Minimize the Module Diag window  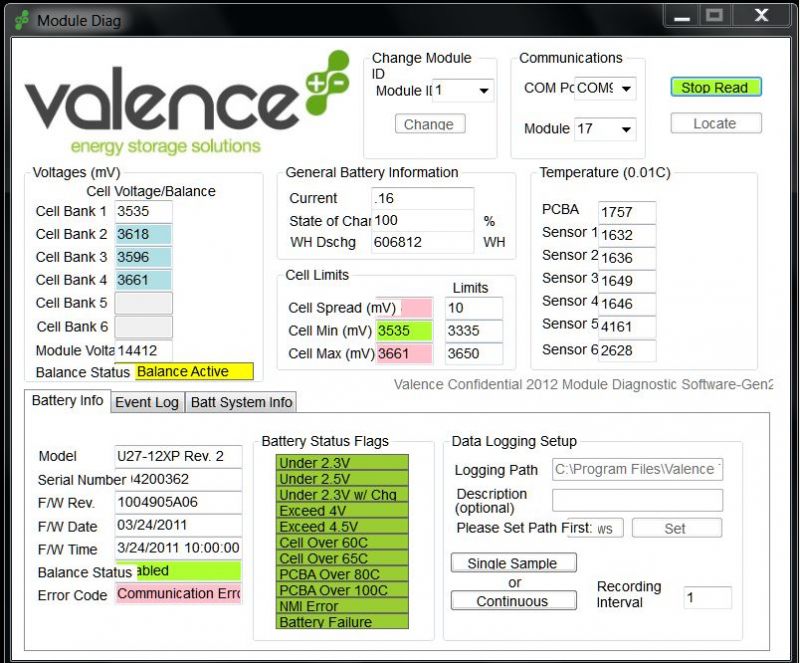coord(682,17)
